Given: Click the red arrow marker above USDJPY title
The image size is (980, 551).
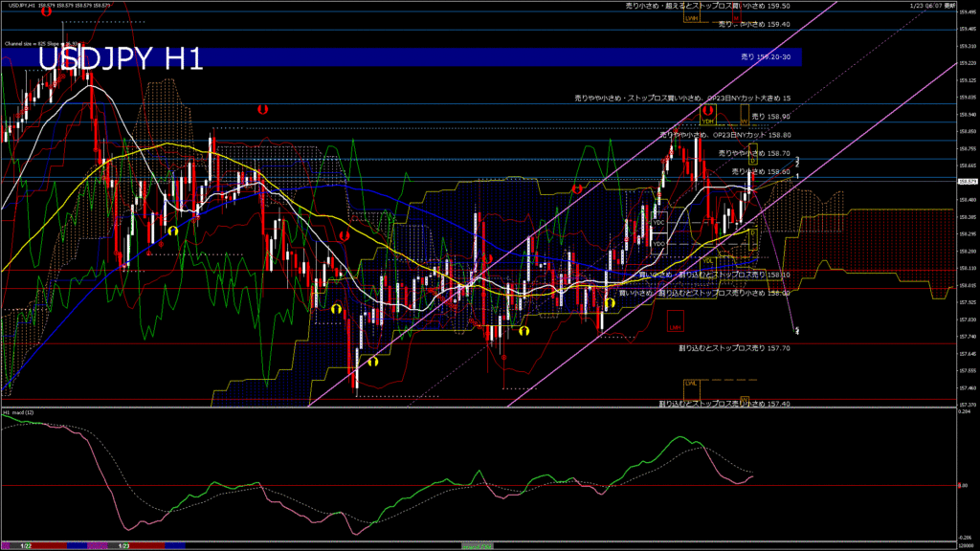Looking at the screenshot, I should point(46,12).
